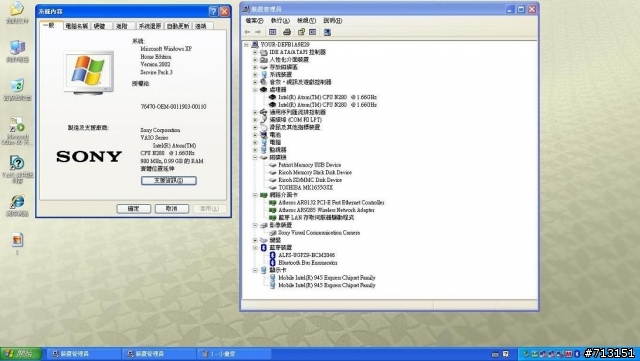Open the 檢視(V) menu in Device Manager
The width and height of the screenshot is (640, 361).
[306, 20]
